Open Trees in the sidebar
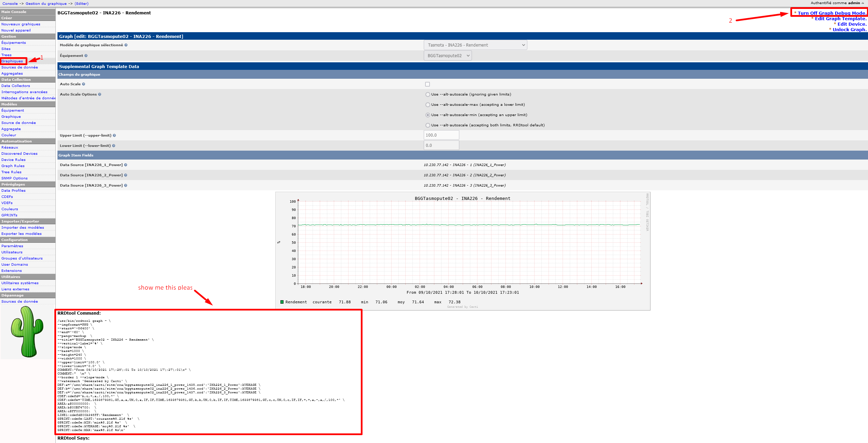This screenshot has height=443, width=868. pos(6,55)
